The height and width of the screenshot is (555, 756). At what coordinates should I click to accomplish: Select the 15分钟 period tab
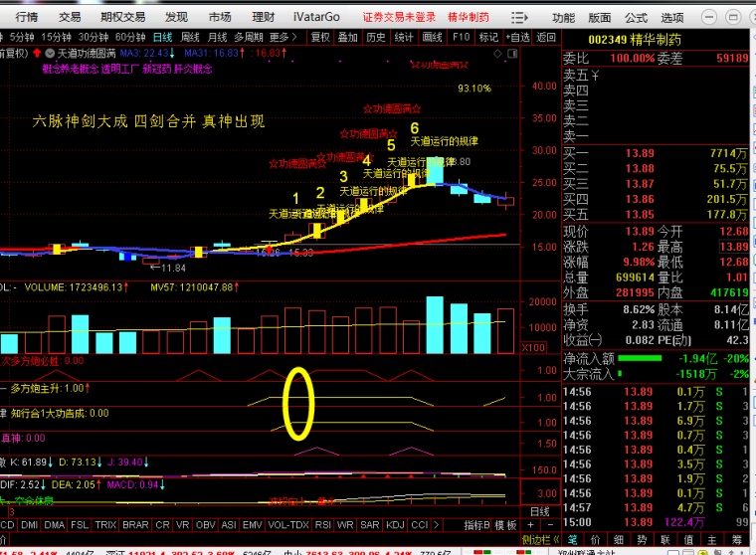click(56, 37)
